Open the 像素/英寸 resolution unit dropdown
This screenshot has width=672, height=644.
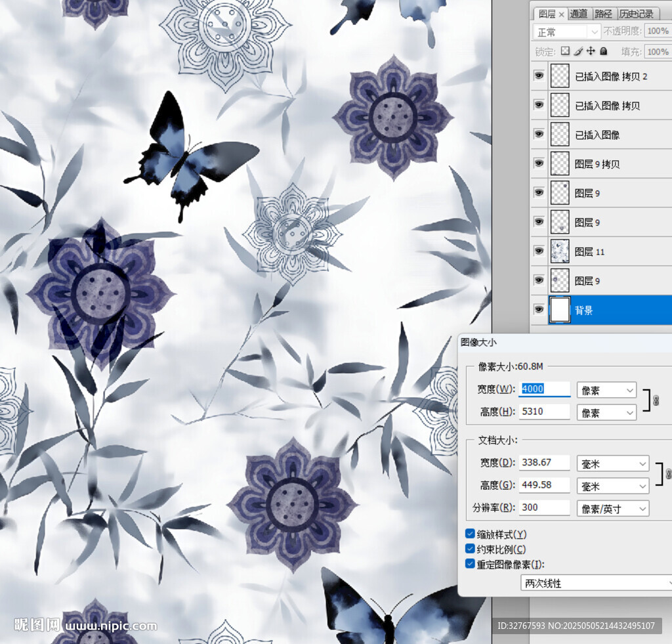(x=612, y=508)
